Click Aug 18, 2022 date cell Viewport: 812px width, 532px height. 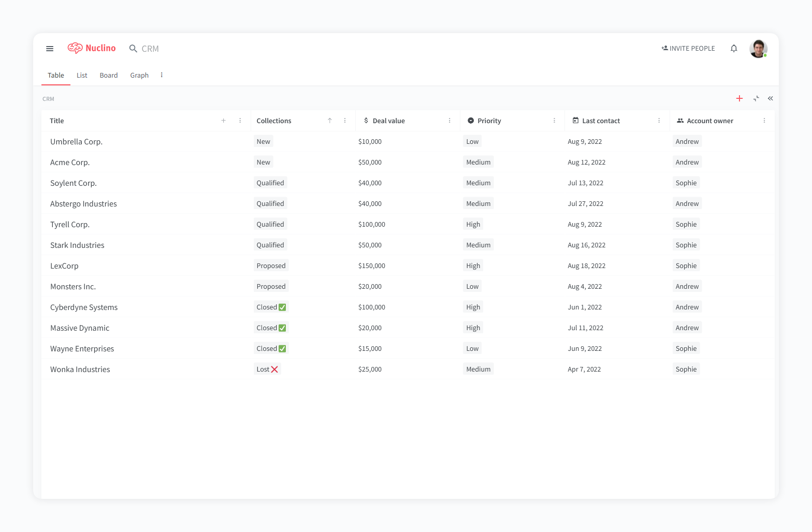click(587, 266)
